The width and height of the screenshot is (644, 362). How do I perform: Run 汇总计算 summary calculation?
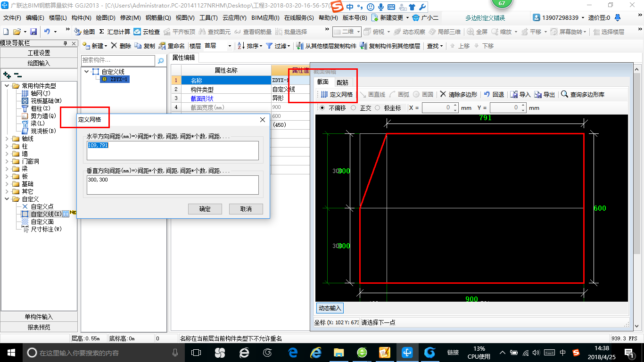coord(115,32)
